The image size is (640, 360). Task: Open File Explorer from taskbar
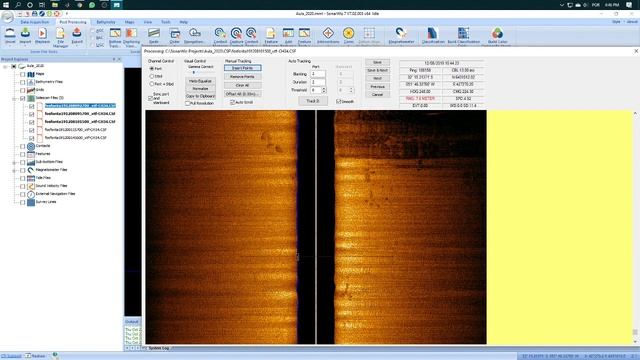[55, 5]
